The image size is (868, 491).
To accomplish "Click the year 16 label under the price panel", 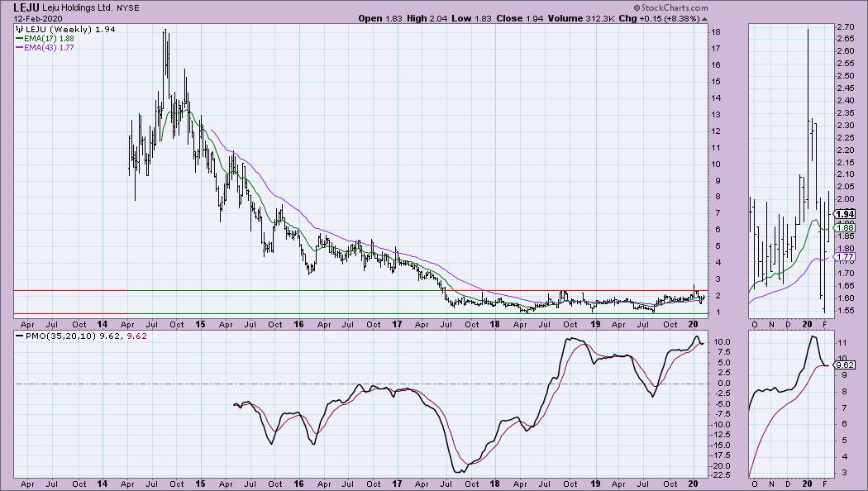I will pos(298,324).
